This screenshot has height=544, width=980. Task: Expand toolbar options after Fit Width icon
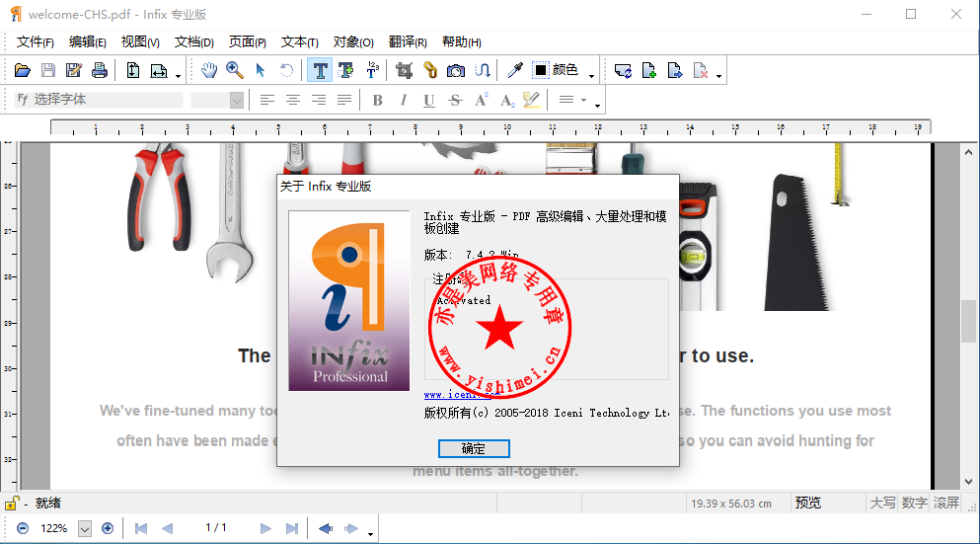click(178, 76)
